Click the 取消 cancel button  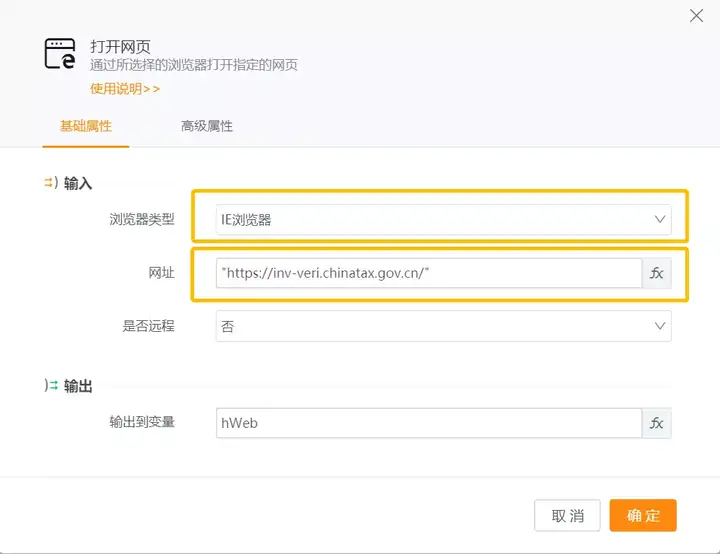567,516
